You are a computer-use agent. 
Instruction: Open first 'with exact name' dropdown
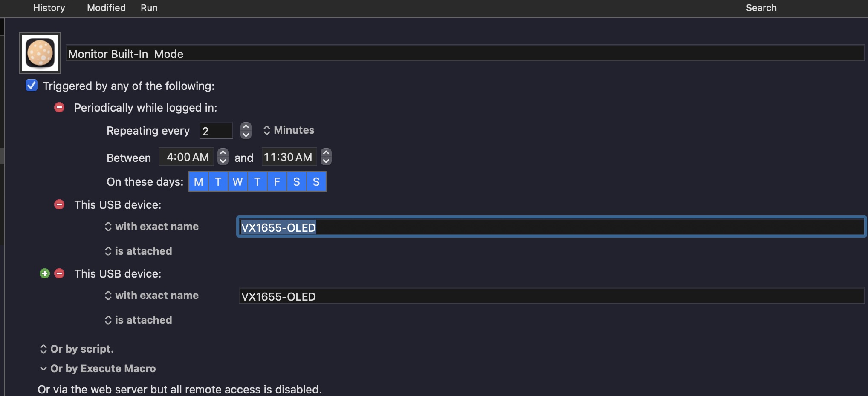click(x=152, y=227)
